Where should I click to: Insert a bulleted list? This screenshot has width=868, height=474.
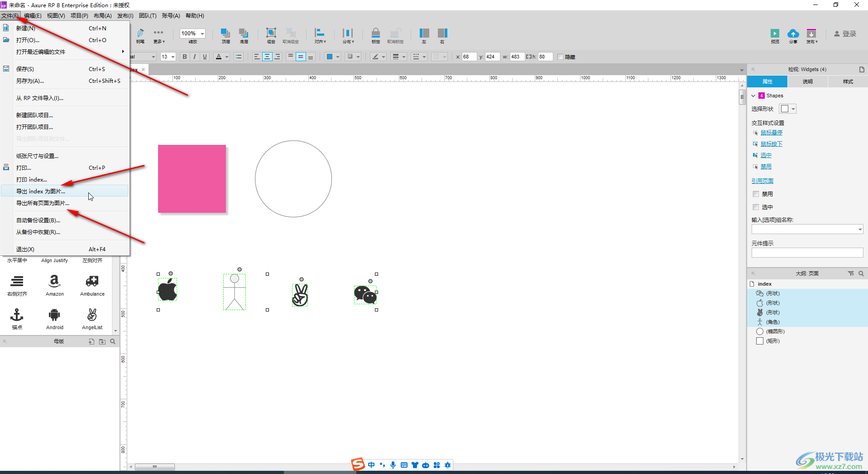(x=239, y=57)
